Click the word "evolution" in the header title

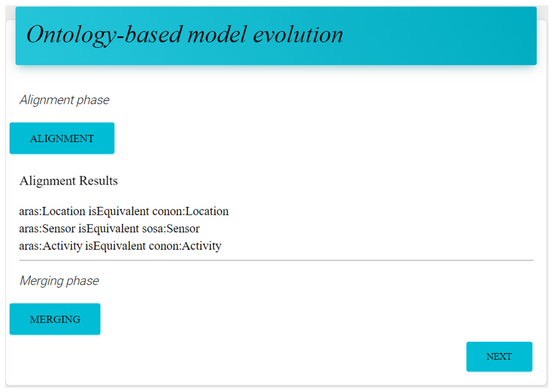(298, 35)
